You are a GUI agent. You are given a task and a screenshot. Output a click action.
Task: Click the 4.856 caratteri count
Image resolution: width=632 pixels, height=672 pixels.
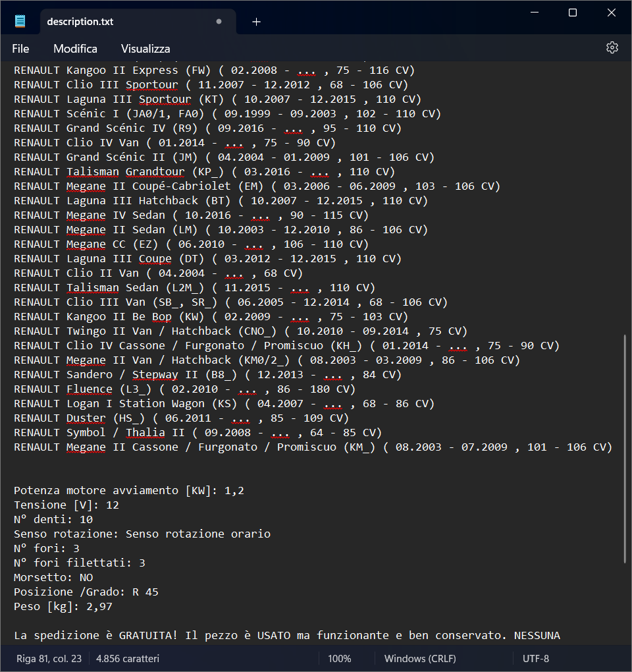coord(128,658)
